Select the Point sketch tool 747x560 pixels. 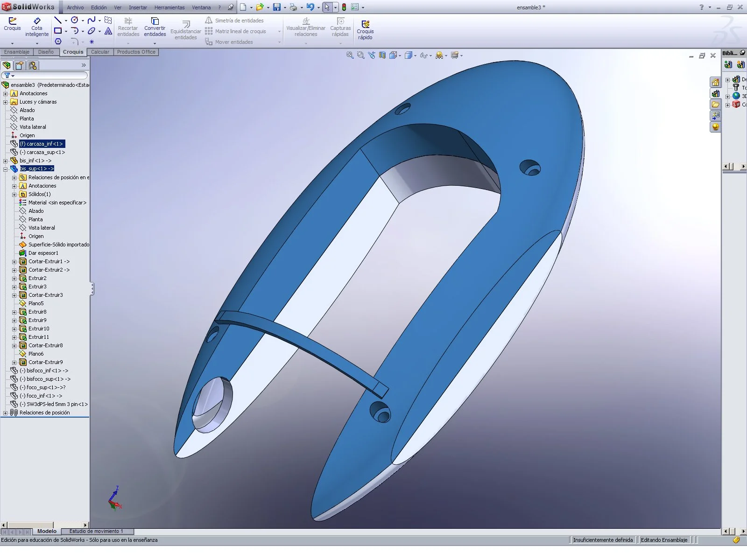[92, 42]
